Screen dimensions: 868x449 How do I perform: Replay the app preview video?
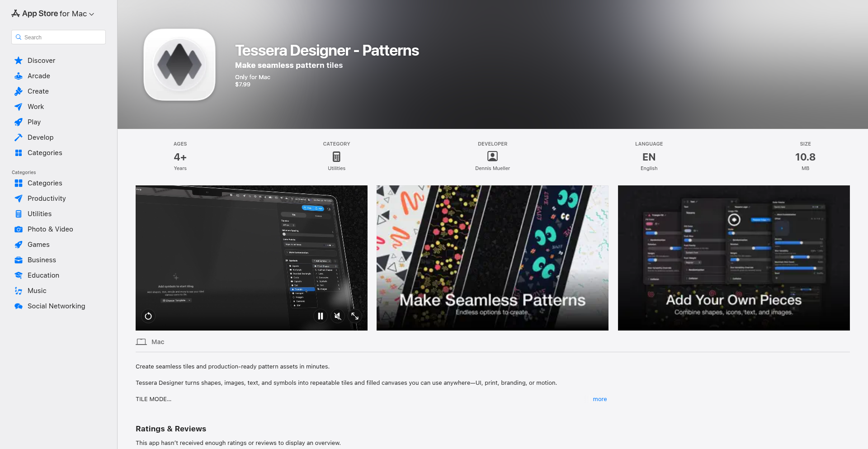click(x=148, y=316)
